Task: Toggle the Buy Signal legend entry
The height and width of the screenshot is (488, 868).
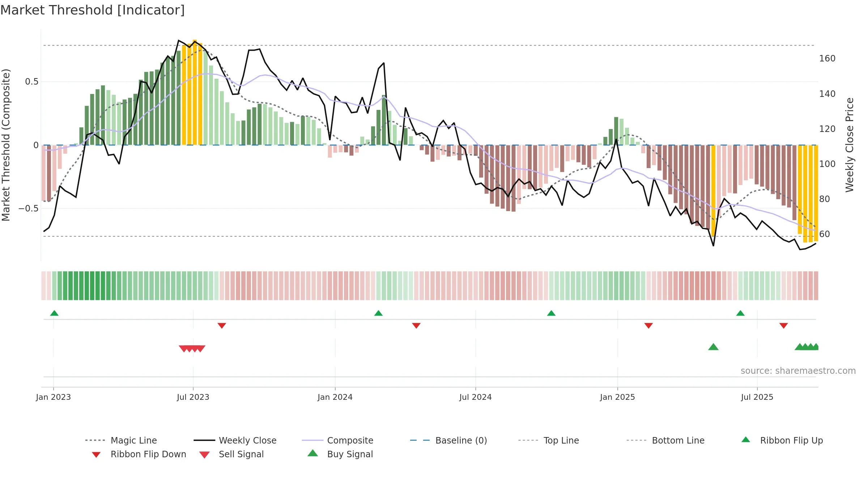Action: pyautogui.click(x=340, y=454)
